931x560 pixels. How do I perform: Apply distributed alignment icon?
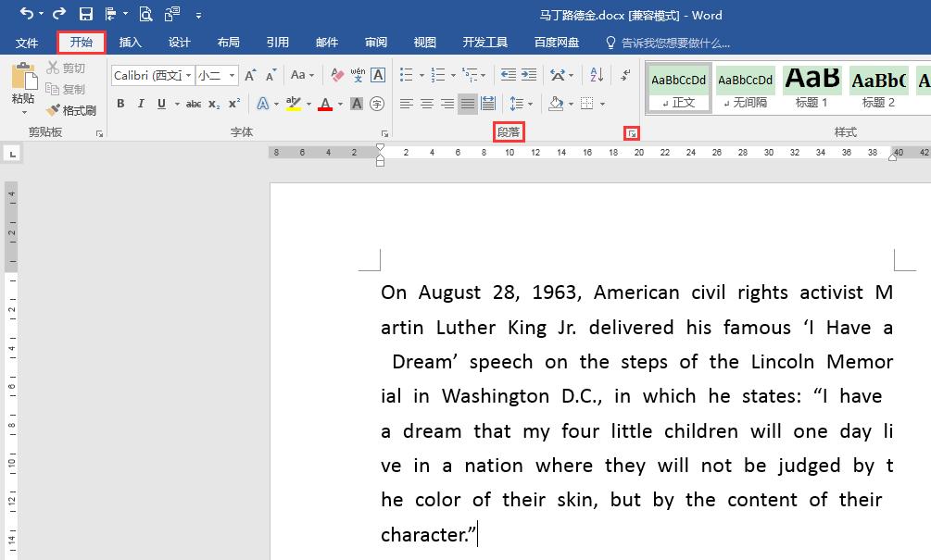488,104
